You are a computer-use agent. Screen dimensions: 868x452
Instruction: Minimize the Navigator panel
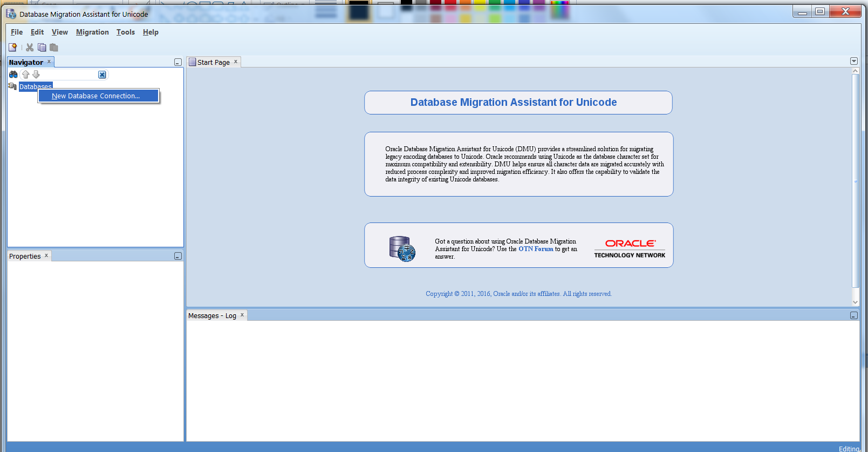coord(177,63)
